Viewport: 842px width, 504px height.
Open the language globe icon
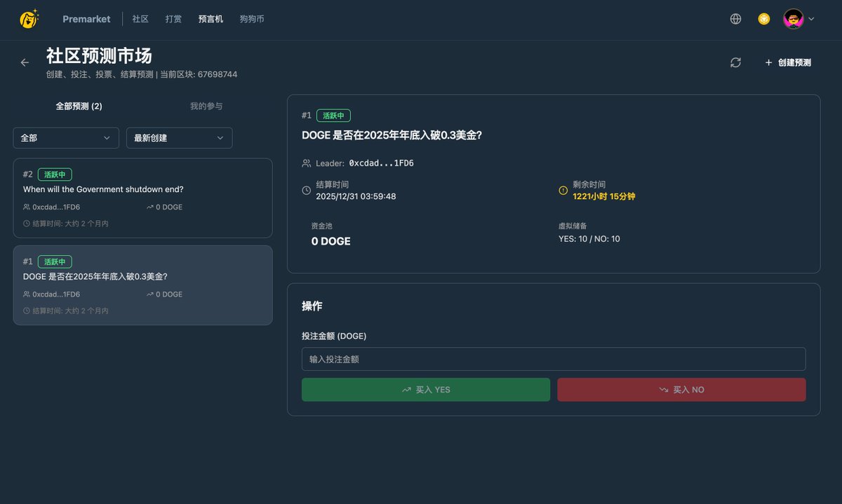(x=735, y=19)
